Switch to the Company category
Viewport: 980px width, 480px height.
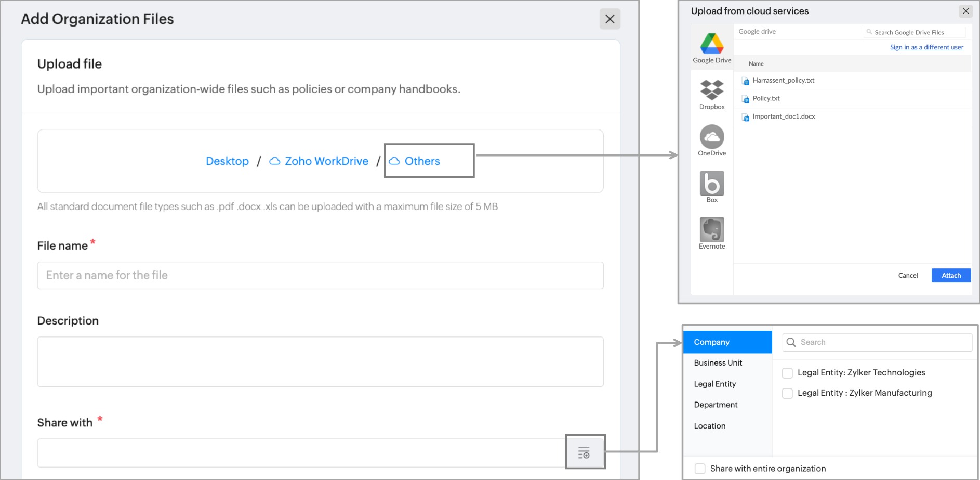tap(727, 342)
